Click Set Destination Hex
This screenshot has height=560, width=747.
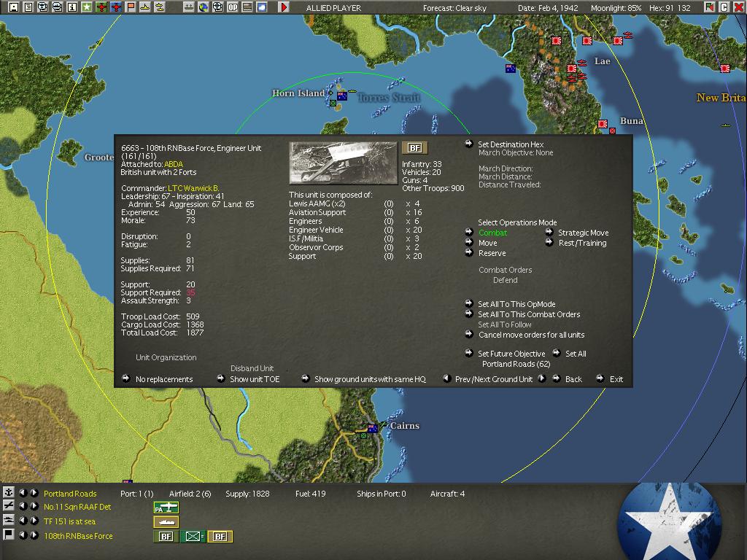tap(511, 144)
